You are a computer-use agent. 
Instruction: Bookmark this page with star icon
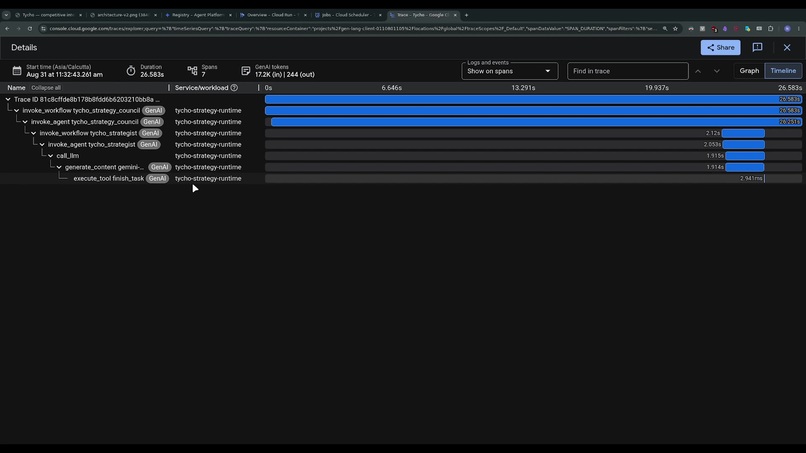pos(675,29)
